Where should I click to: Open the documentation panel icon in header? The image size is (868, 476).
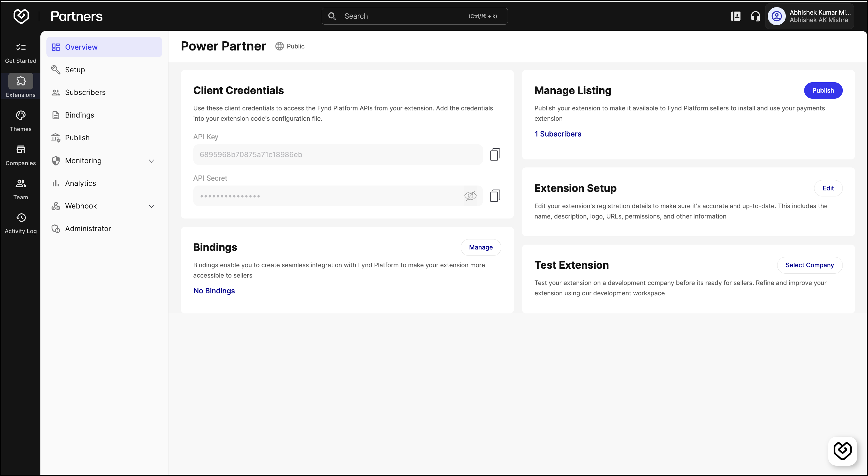[x=736, y=16]
